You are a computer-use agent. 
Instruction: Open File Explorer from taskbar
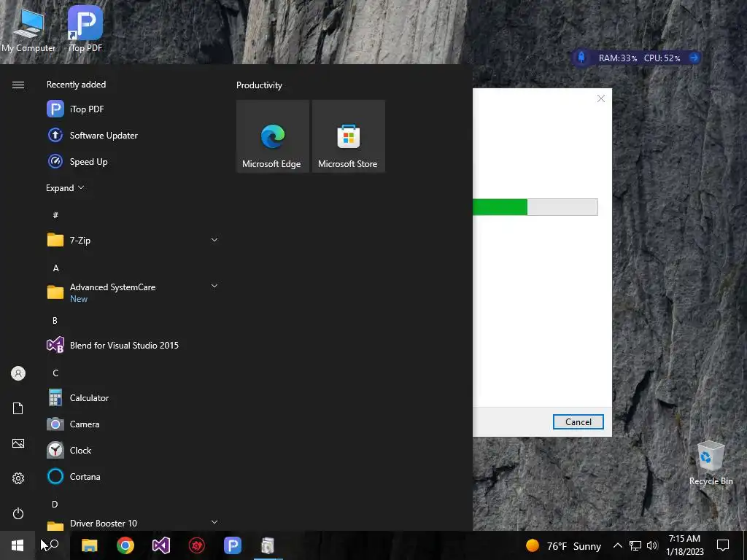(x=90, y=545)
